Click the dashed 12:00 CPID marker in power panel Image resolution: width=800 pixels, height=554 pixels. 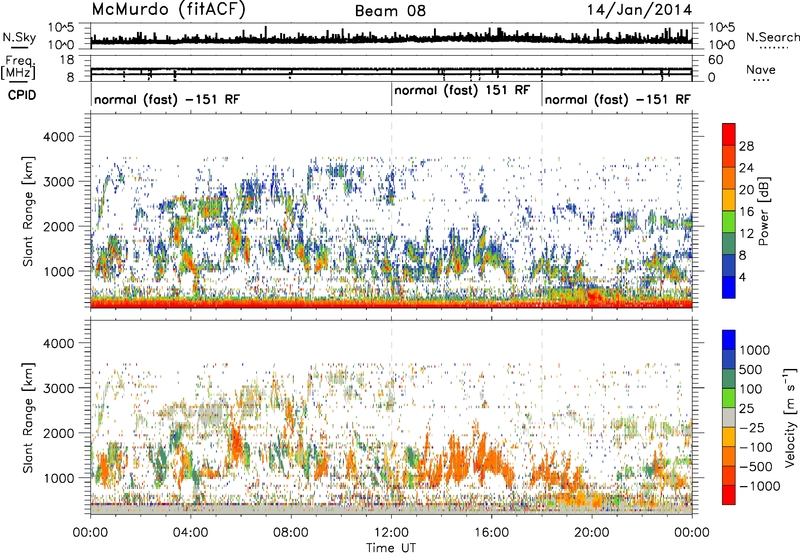tap(391, 211)
